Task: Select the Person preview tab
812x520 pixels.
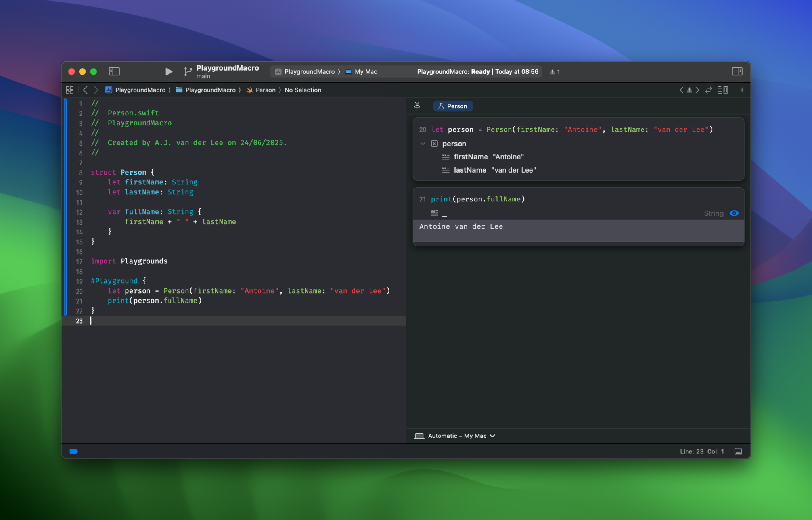Action: [453, 106]
